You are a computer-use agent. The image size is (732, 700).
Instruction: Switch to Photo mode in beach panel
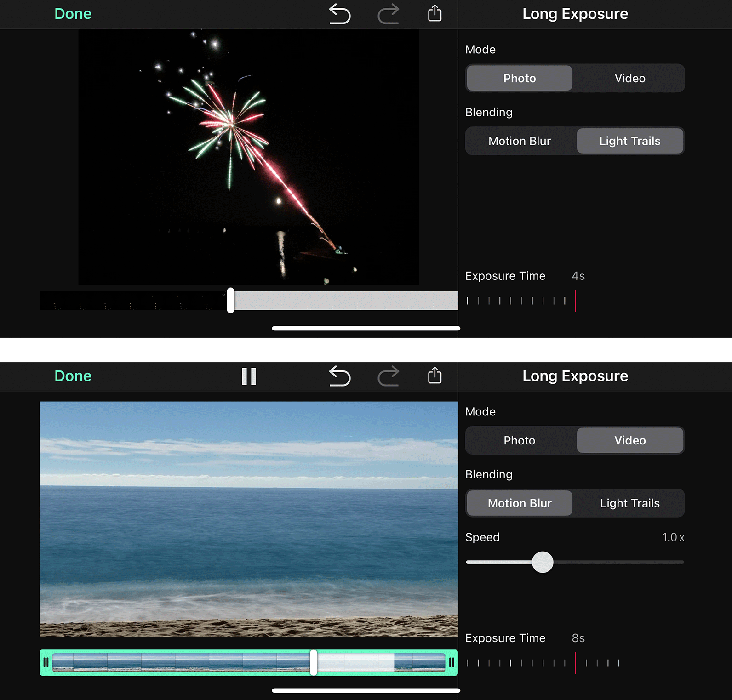[x=520, y=440]
